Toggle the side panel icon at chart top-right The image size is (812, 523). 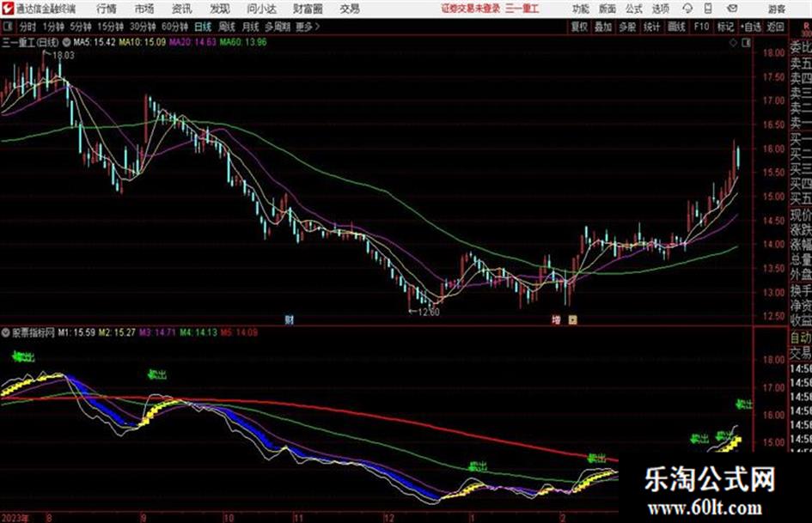[746, 43]
